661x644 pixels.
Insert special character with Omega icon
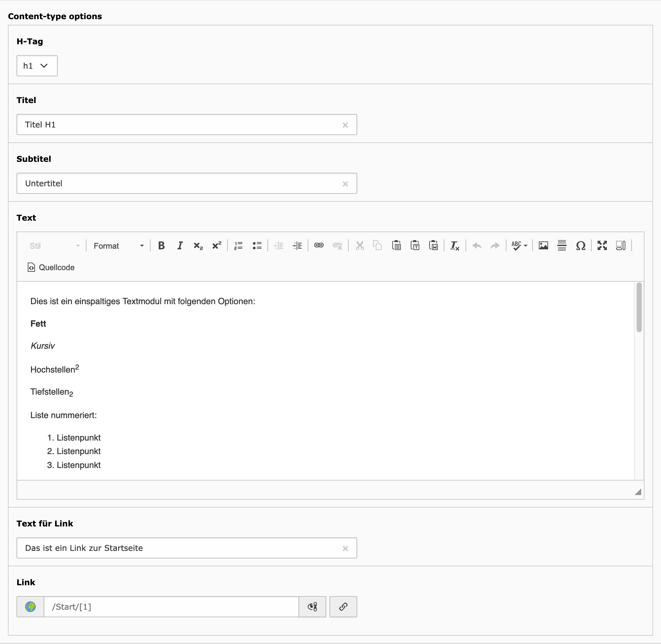[580, 246]
